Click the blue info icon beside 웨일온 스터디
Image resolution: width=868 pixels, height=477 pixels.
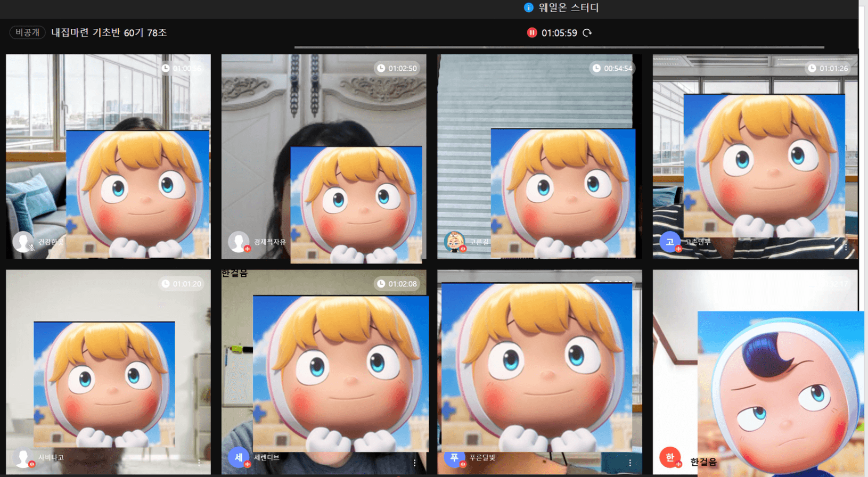(528, 7)
